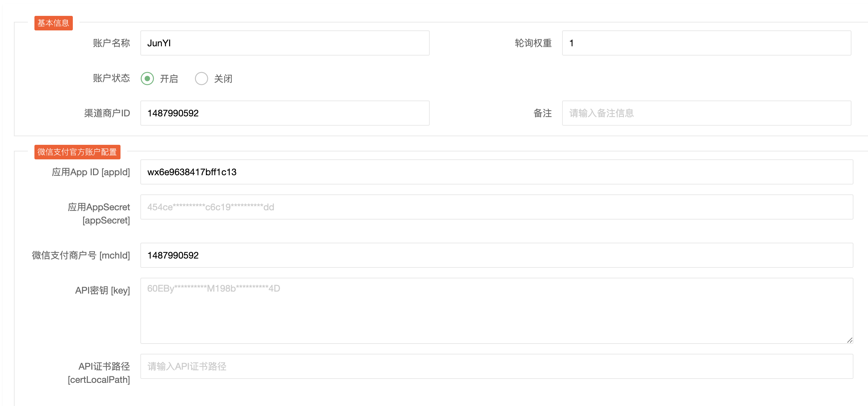Click the API证书路径 certLocalPath input
The width and height of the screenshot is (868, 406).
coord(496,366)
